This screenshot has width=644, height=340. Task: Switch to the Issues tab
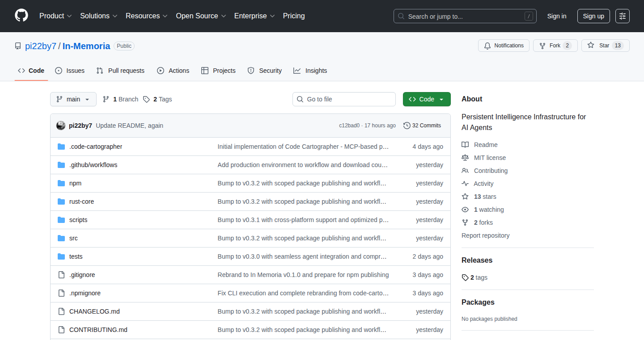pos(70,71)
